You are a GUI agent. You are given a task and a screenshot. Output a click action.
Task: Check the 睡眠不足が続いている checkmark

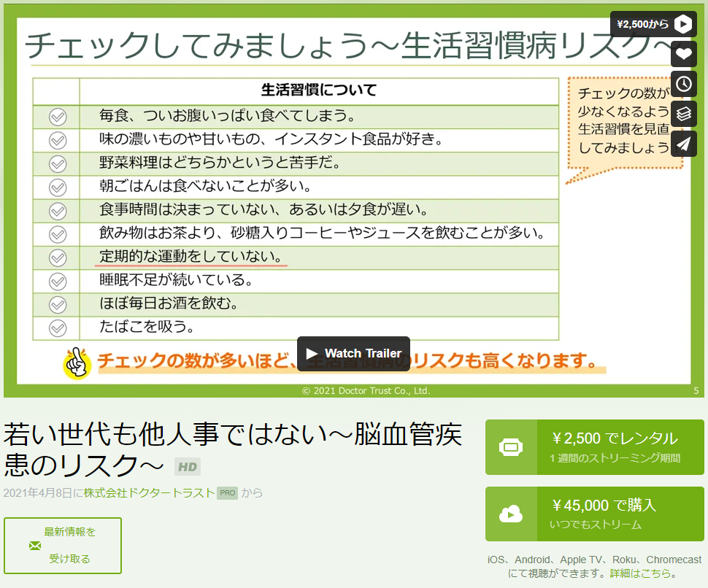pos(58,281)
